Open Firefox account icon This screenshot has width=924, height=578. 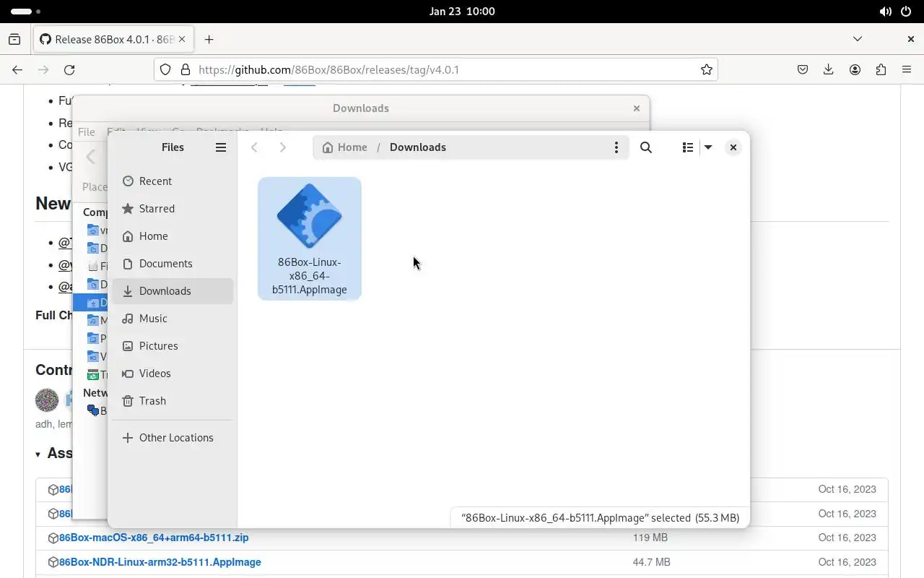click(855, 70)
